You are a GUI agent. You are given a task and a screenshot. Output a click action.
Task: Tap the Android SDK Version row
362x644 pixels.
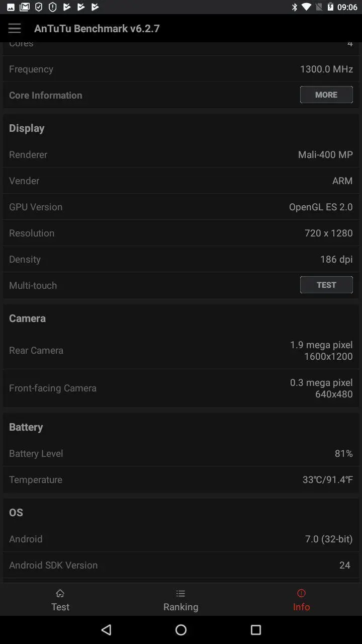tap(181, 565)
